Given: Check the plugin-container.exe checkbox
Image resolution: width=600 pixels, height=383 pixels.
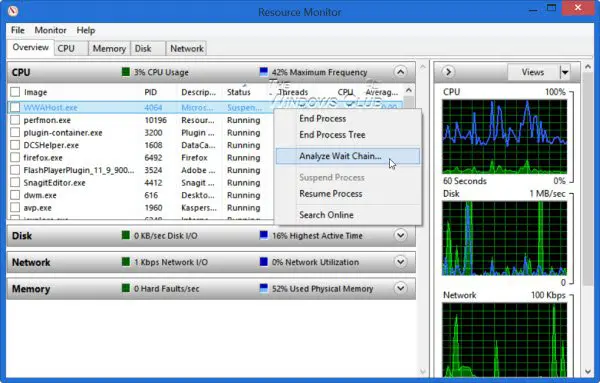Looking at the screenshot, I should pyautogui.click(x=15, y=133).
